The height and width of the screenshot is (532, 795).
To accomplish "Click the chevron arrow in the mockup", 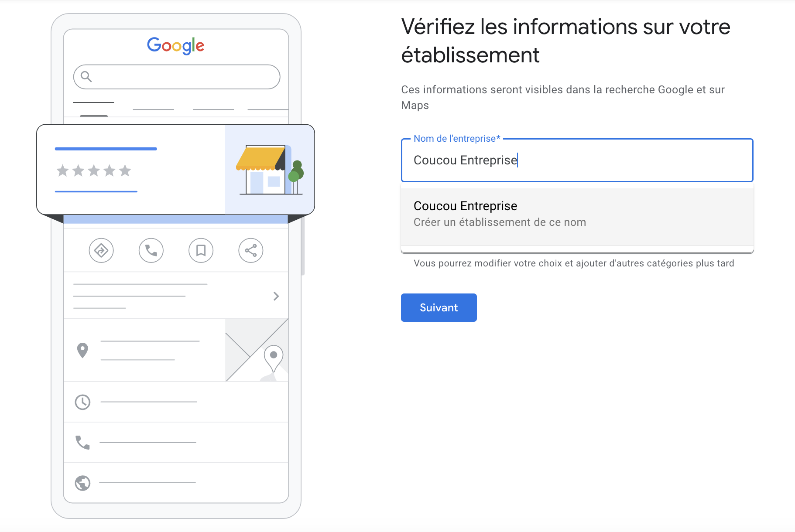I will pyautogui.click(x=276, y=296).
